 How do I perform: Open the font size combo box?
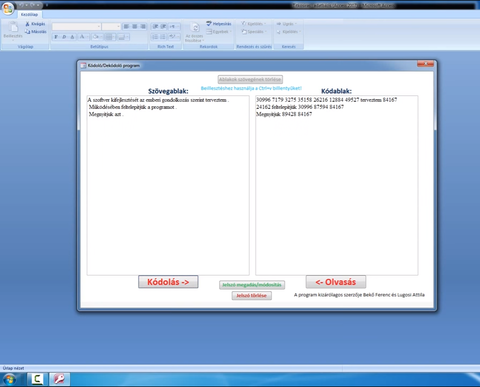[x=111, y=26]
